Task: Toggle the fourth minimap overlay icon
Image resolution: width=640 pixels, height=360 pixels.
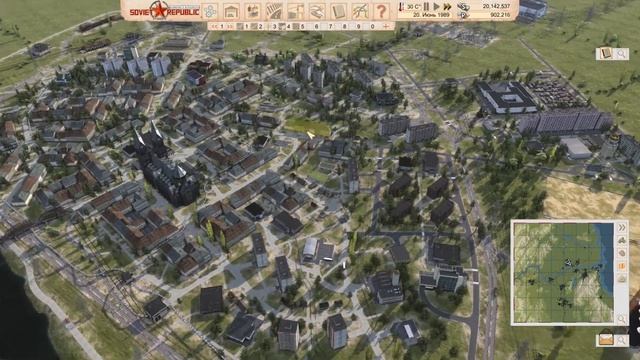Action: pos(621,279)
